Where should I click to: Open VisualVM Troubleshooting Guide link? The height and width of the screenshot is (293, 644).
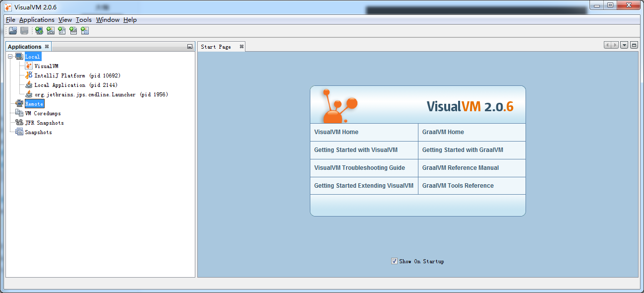click(359, 168)
